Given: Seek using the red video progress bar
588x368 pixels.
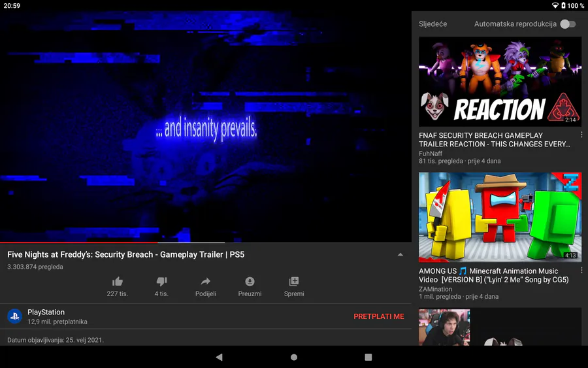Looking at the screenshot, I should (79, 243).
